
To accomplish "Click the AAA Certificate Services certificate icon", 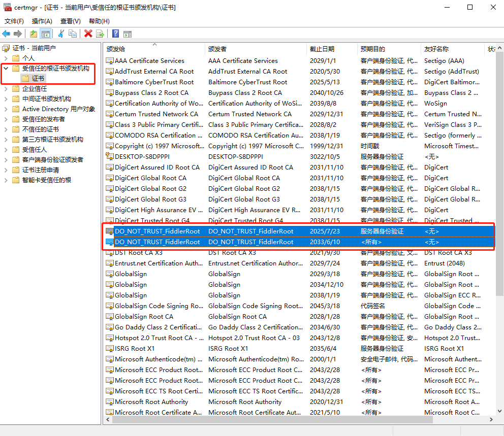I will point(110,61).
